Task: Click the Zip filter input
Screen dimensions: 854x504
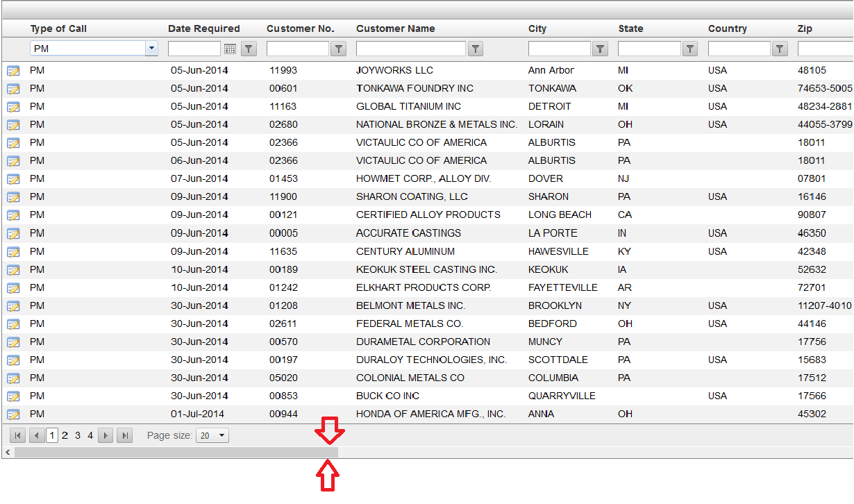Action: [x=826, y=49]
